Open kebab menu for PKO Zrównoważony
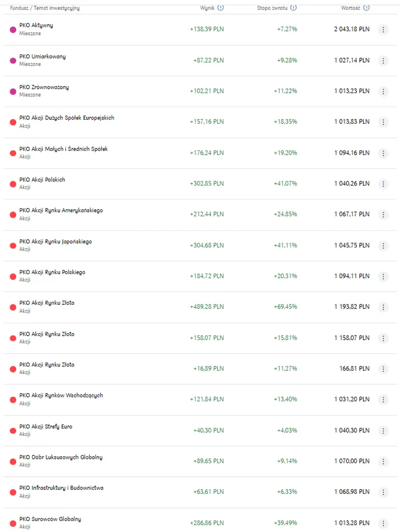 (383, 91)
